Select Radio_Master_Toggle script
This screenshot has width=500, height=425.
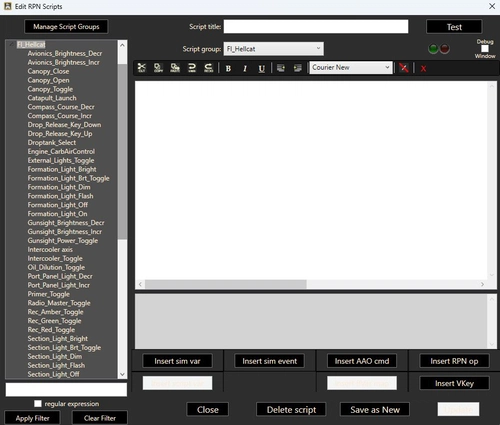point(59,303)
